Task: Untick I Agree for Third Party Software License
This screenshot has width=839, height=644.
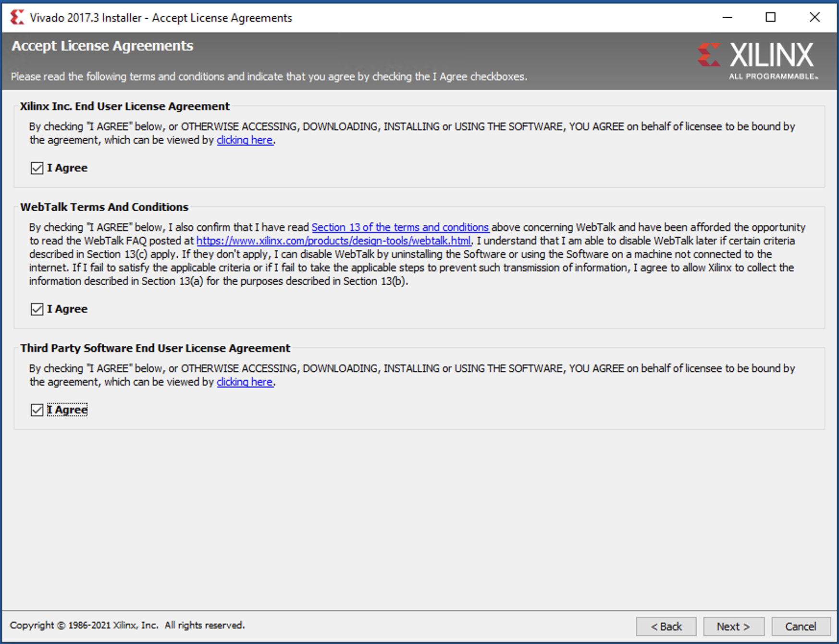Action: click(x=37, y=410)
